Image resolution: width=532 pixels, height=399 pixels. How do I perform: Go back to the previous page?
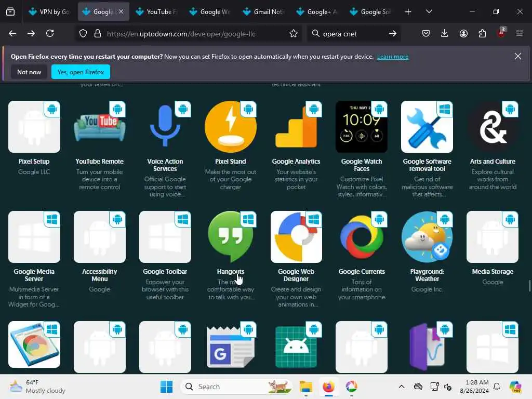tap(12, 33)
